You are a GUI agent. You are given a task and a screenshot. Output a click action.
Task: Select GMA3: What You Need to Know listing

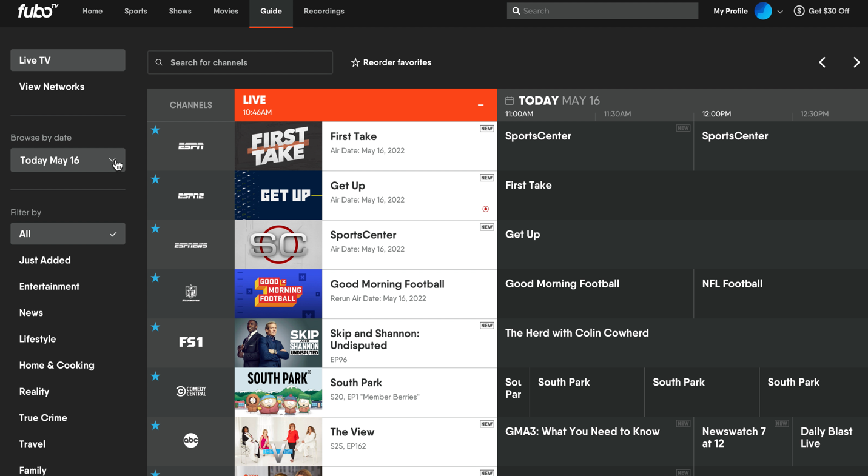596,442
